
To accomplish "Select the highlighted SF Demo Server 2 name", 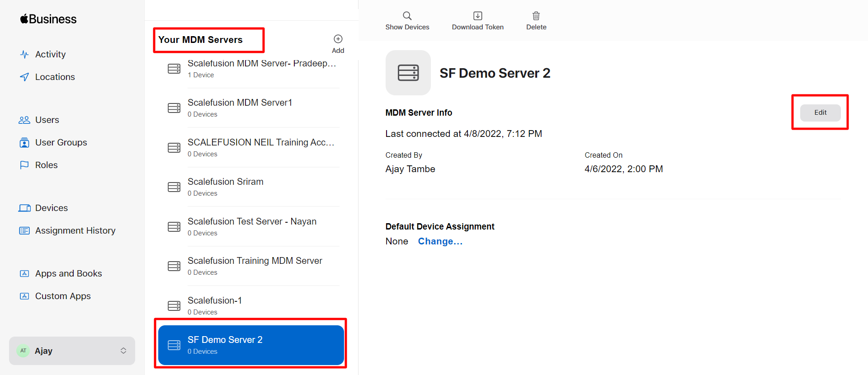I will point(225,340).
